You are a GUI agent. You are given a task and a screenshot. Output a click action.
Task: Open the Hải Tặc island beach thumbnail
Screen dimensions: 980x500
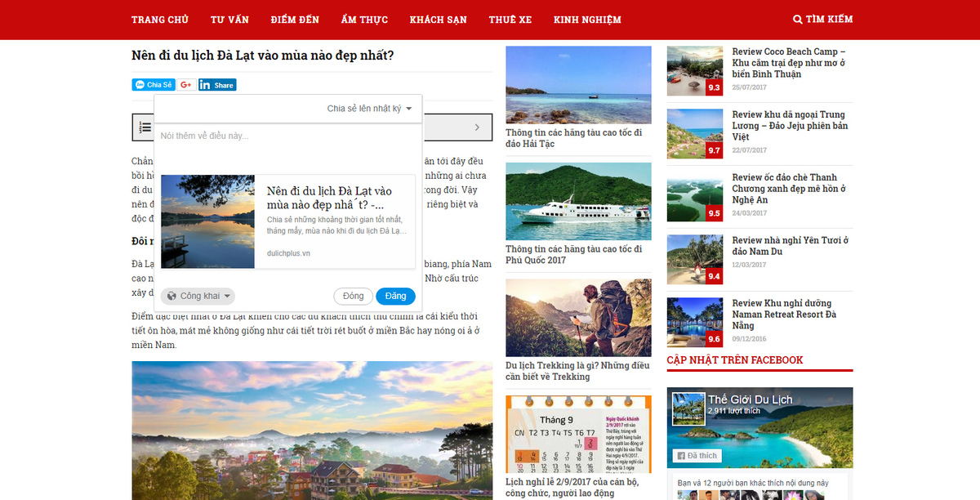coord(578,84)
